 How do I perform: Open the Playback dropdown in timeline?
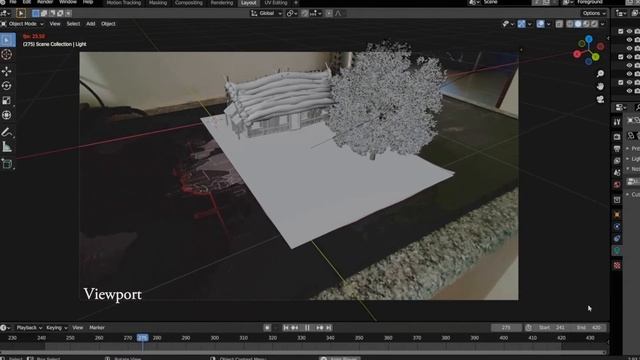[29, 328]
